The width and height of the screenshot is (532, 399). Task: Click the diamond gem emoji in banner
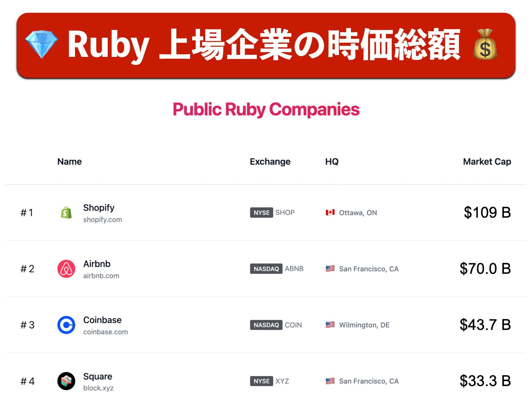[x=42, y=44]
